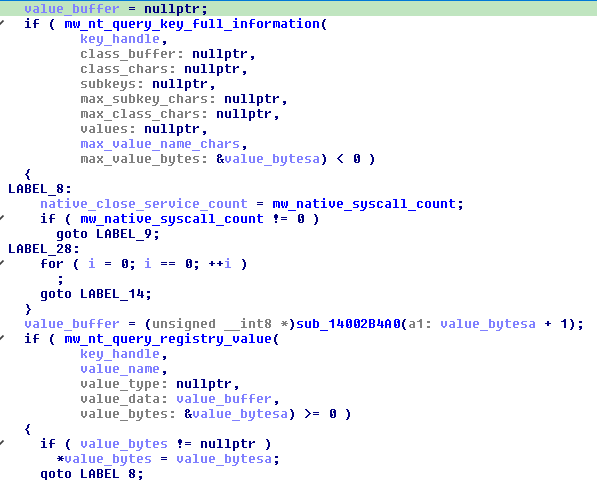The height and width of the screenshot is (480, 597).
Task: Click nullptr in the value_bytes if condition
Action: [228, 443]
